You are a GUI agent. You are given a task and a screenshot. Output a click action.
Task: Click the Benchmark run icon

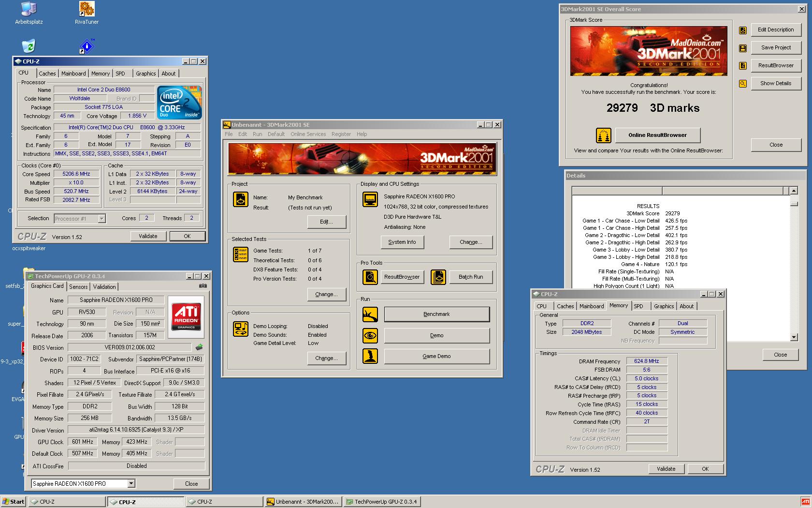370,314
